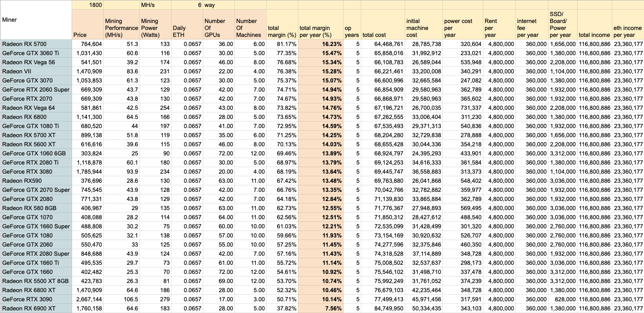This screenshot has width=644, height=313.
Task: Click the "initial machine cost" header
Action: click(x=423, y=25)
